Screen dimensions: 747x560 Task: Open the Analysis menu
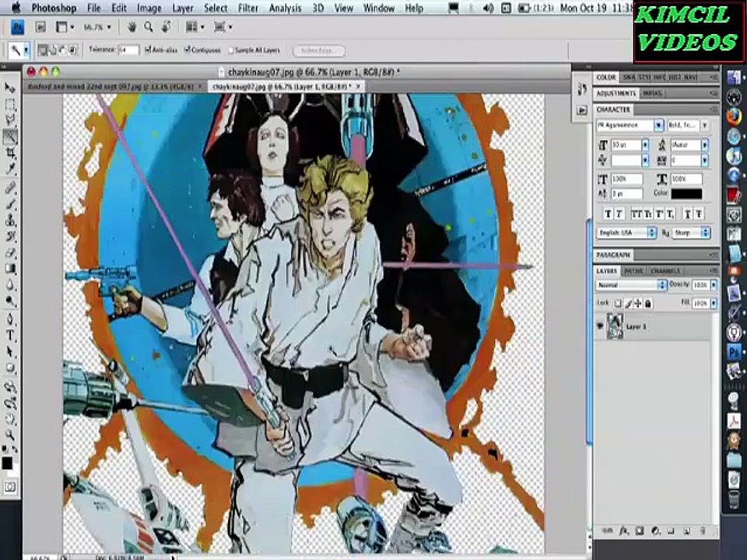tap(285, 8)
